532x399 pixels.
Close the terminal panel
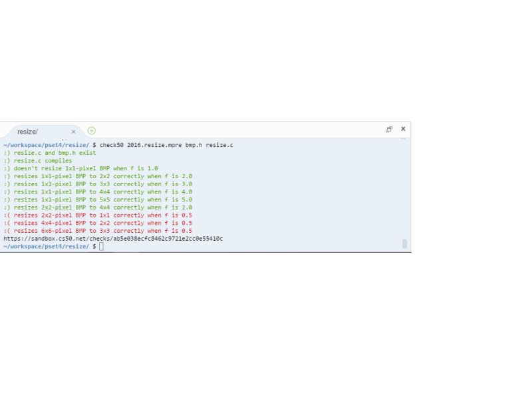click(402, 129)
